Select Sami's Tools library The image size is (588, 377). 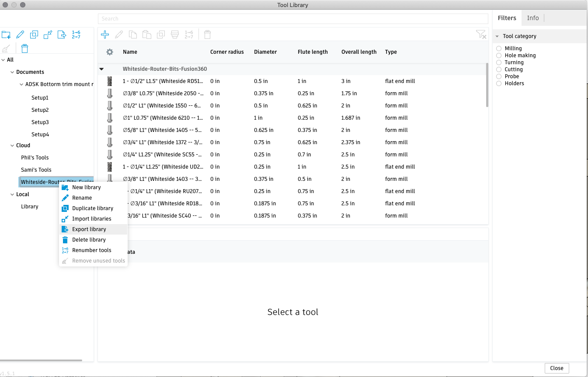pyautogui.click(x=36, y=170)
